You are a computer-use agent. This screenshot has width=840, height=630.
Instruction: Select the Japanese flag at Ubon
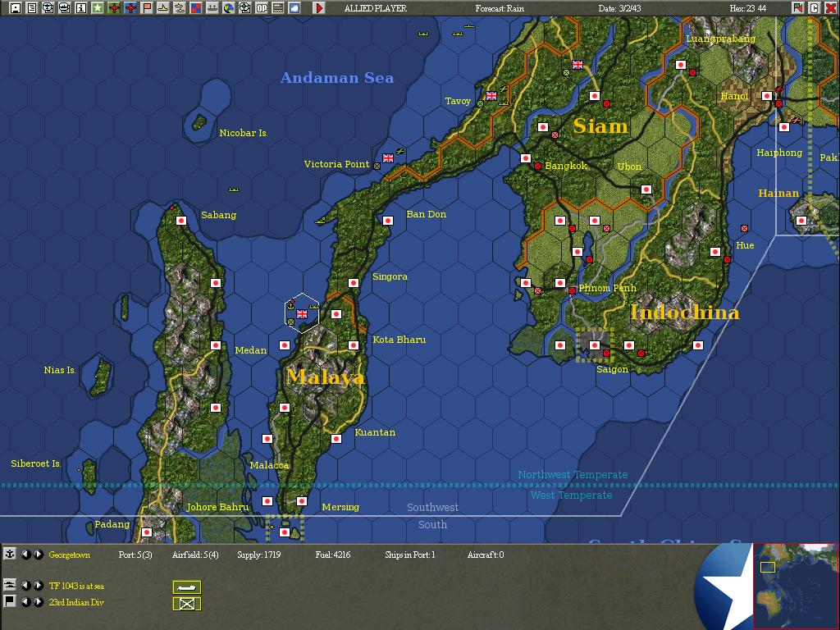tap(646, 189)
